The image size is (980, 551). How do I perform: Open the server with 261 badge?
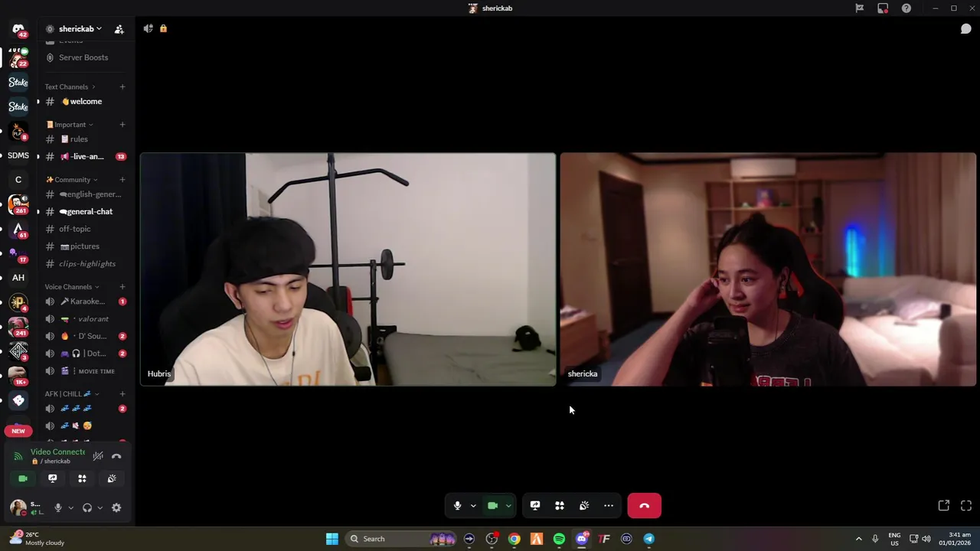pyautogui.click(x=18, y=204)
